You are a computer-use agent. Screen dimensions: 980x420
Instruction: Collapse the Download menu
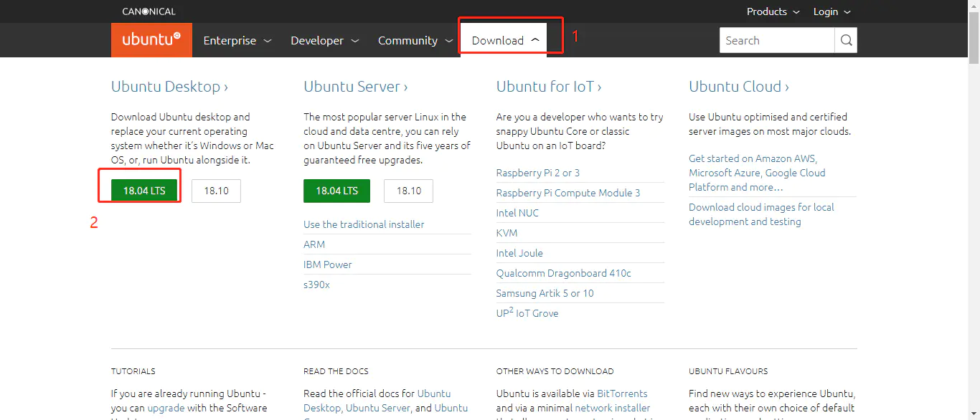505,40
